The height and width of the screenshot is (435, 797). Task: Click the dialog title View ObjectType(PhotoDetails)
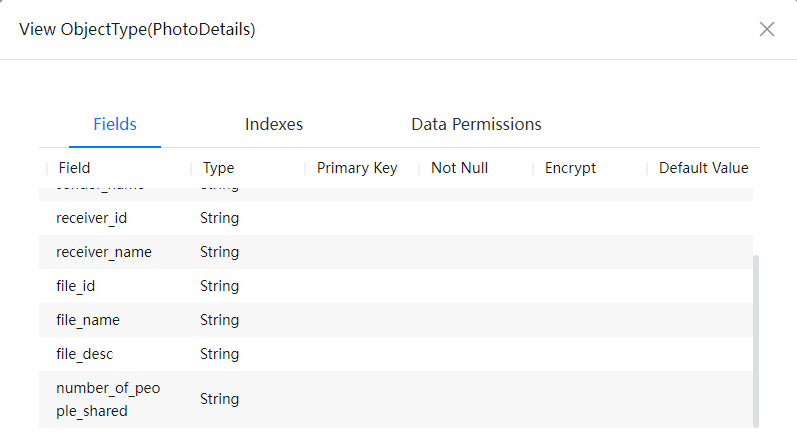click(137, 29)
